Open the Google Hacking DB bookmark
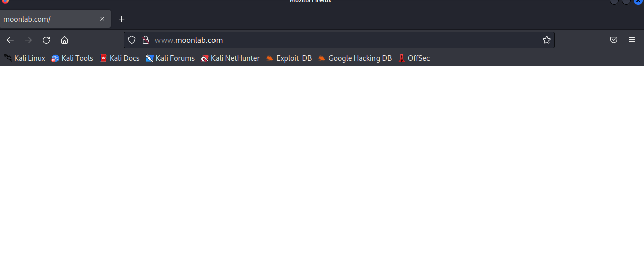This screenshot has width=644, height=270. tap(355, 58)
